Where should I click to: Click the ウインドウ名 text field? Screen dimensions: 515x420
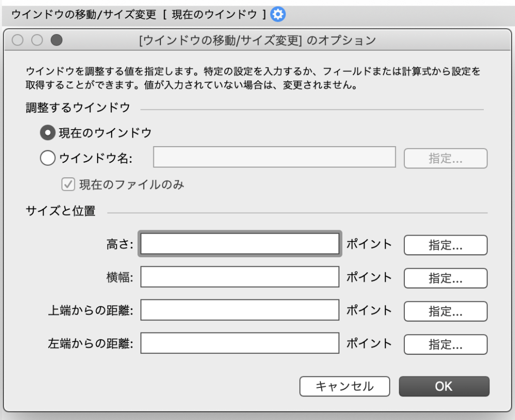(274, 157)
